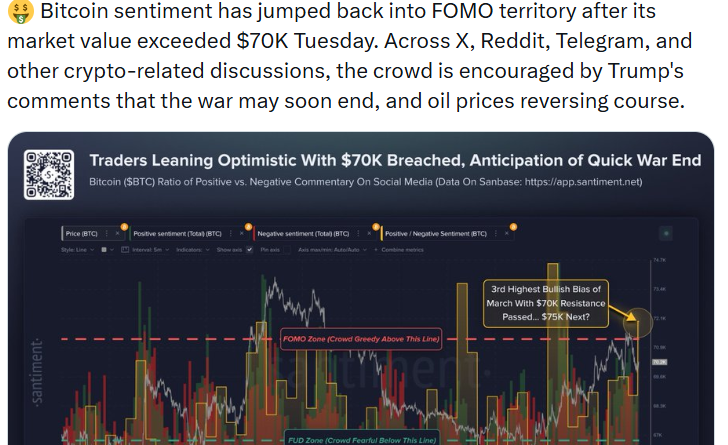
Task: Select the Negative sentiment (Total) (BTC) tab
Action: click(303, 233)
